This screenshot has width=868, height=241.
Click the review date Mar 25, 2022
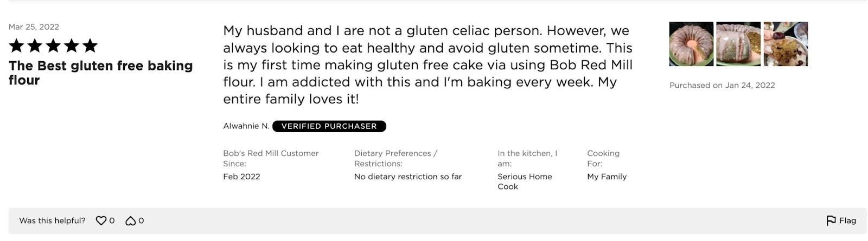click(x=34, y=27)
